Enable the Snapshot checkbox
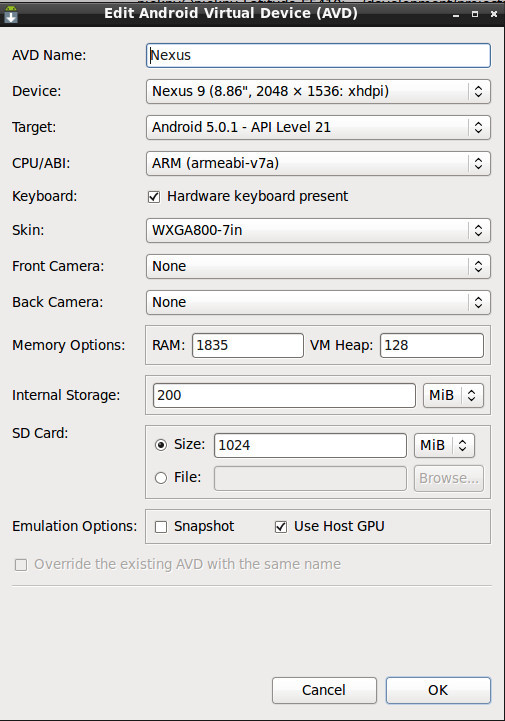The image size is (505, 721). (x=161, y=527)
